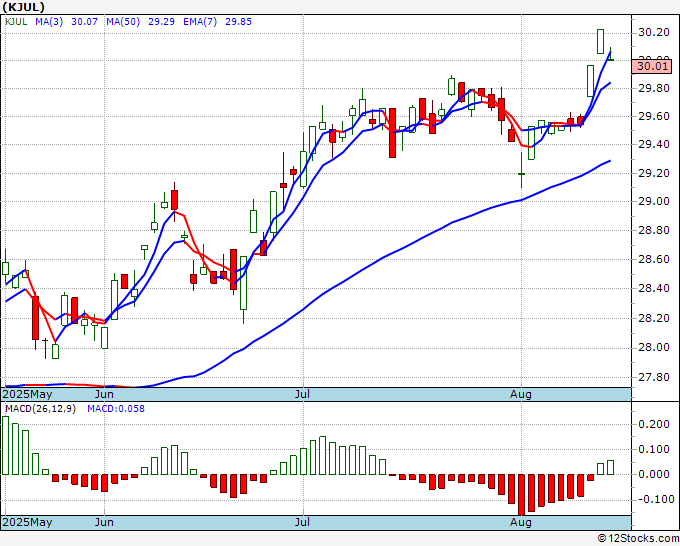Screen dimensions: 680x546
Task: Click the MA(3) indicator label
Action: click(x=49, y=22)
